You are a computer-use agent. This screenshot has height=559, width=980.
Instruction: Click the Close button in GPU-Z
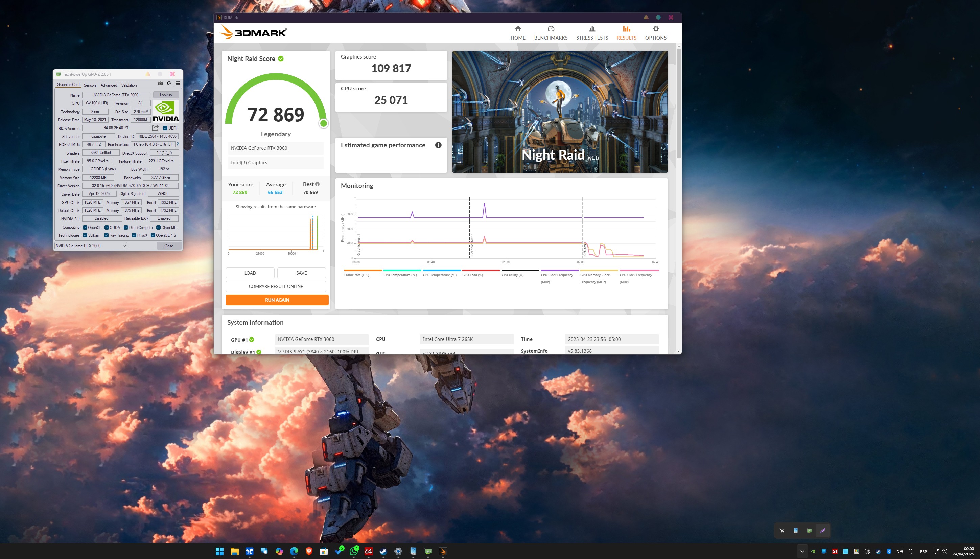tap(169, 246)
